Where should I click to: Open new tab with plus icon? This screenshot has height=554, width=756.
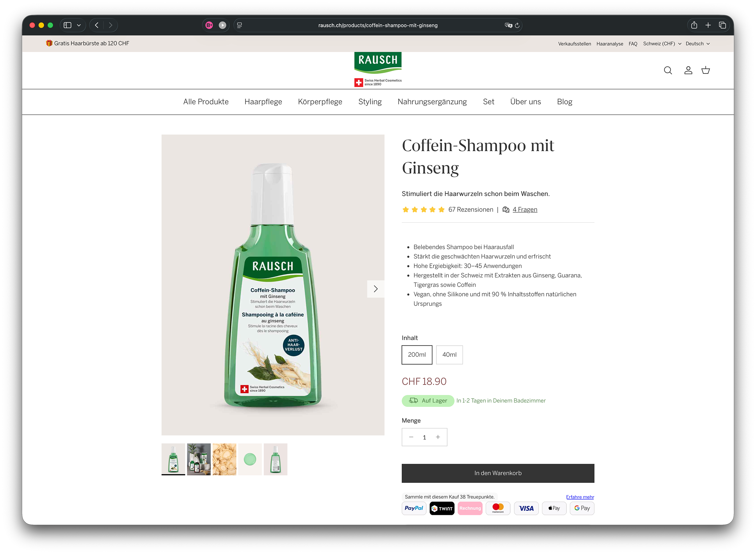708,25
